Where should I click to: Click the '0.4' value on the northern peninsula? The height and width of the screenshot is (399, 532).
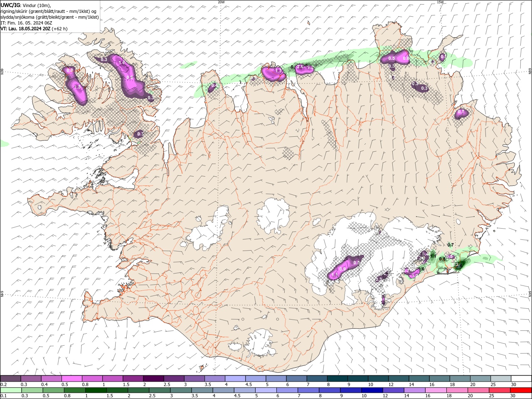[x=214, y=85]
